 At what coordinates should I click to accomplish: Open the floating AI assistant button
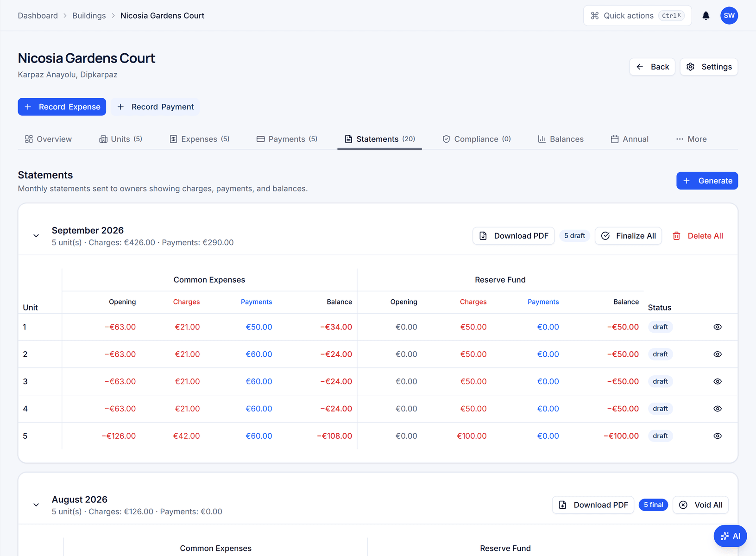[730, 536]
